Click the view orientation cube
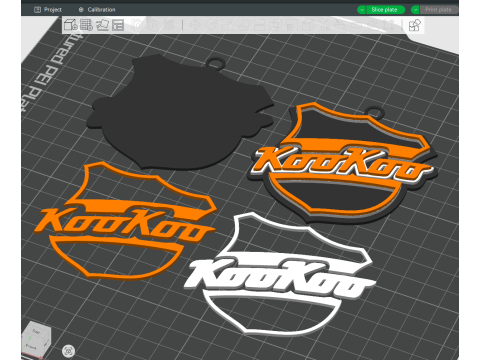Image resolution: width=480 pixels, height=360 pixels. (x=36, y=339)
